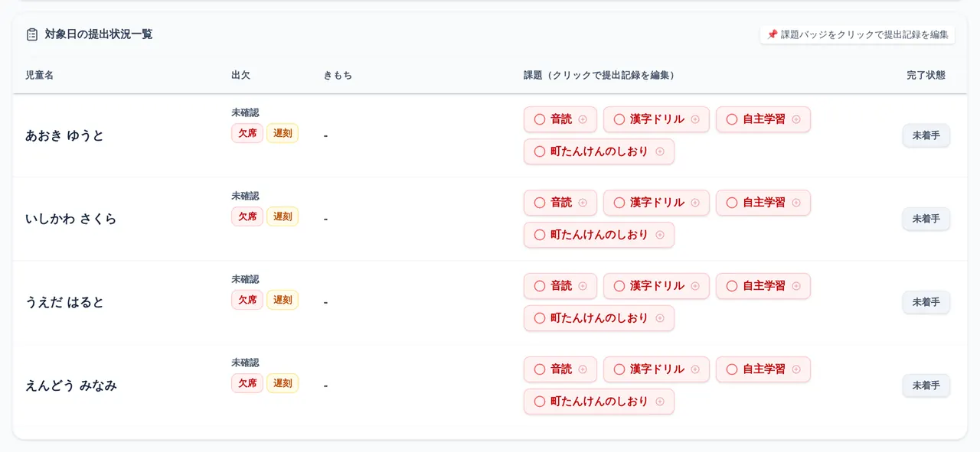Click circle icon on あおき ゆうと's 漢字ドリル badge
Screen dimensions: 980x452
619,119
